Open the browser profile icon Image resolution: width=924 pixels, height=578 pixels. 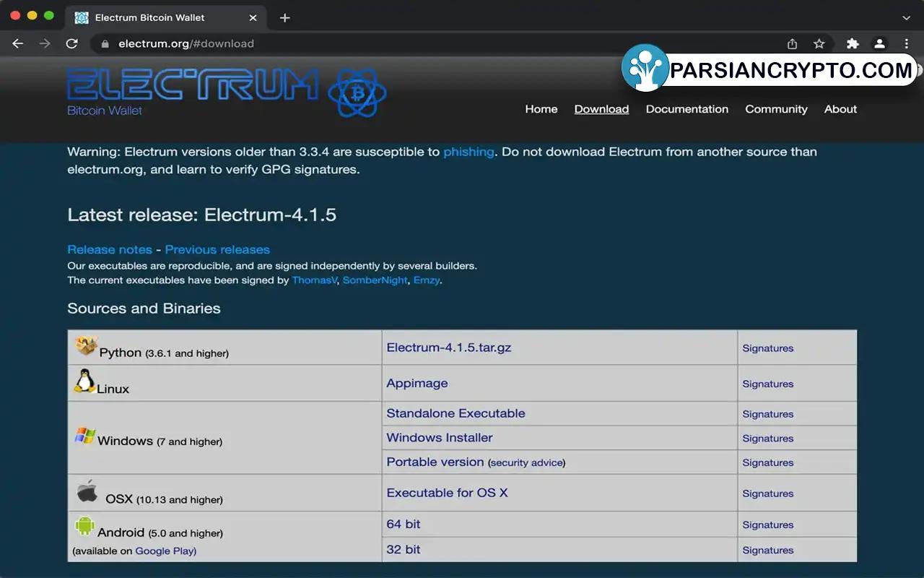click(879, 43)
